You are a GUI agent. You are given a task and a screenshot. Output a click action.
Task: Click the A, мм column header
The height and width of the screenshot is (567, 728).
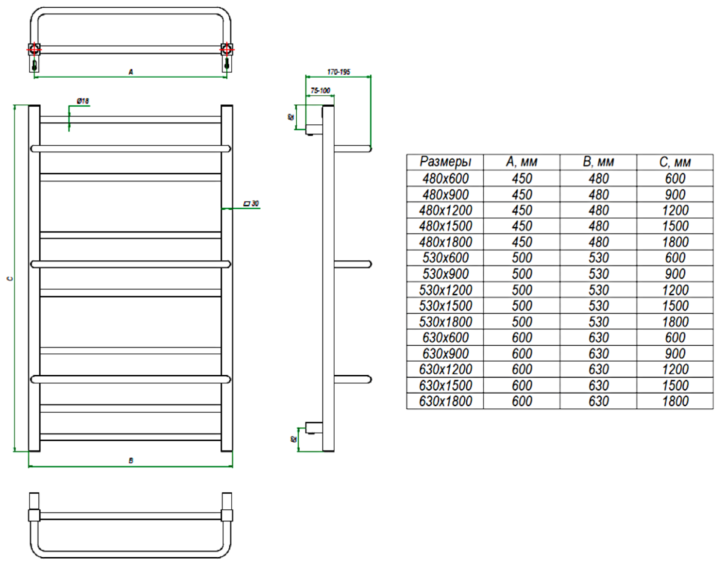[522, 162]
